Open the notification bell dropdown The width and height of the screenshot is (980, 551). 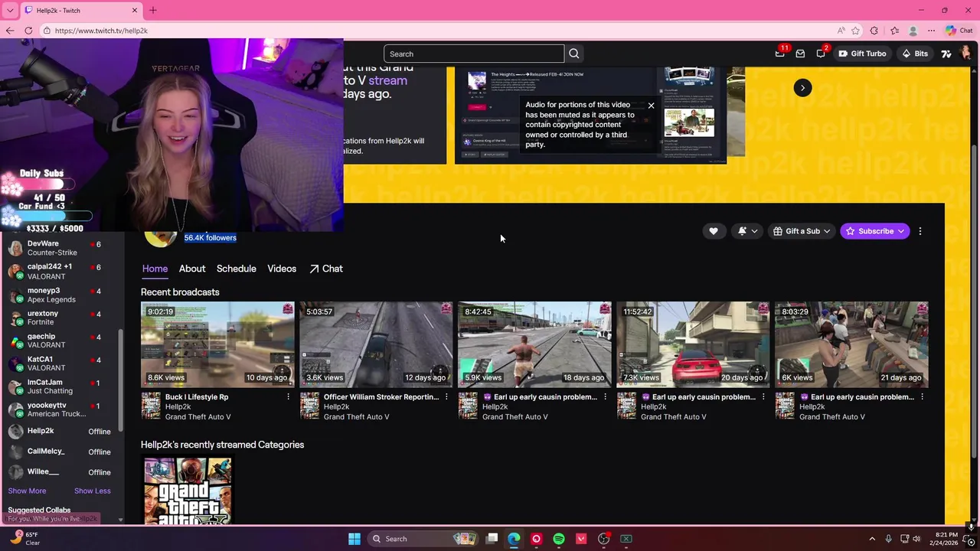point(747,231)
